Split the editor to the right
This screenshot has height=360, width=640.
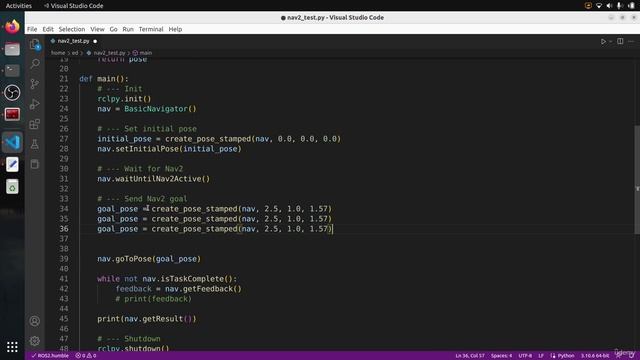pyautogui.click(x=620, y=41)
